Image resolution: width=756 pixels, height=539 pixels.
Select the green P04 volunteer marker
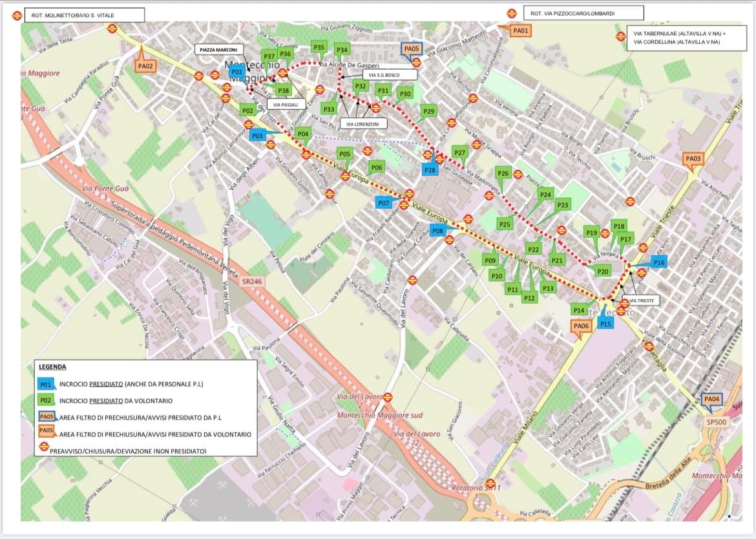303,134
